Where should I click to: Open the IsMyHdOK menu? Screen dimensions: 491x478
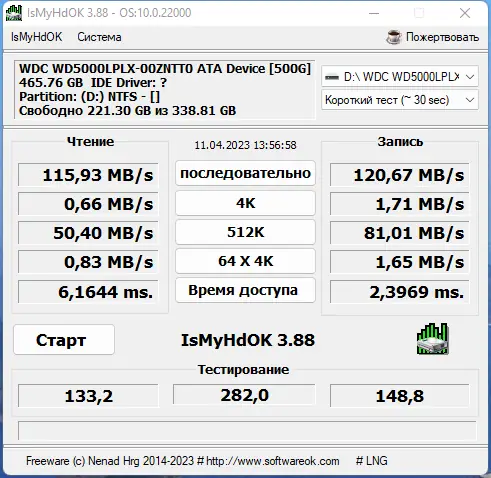36,37
